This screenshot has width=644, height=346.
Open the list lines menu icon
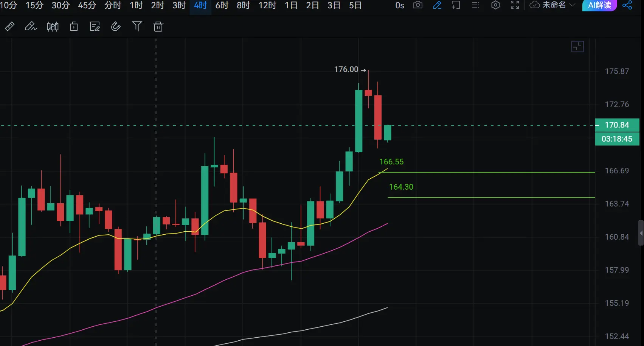(475, 5)
